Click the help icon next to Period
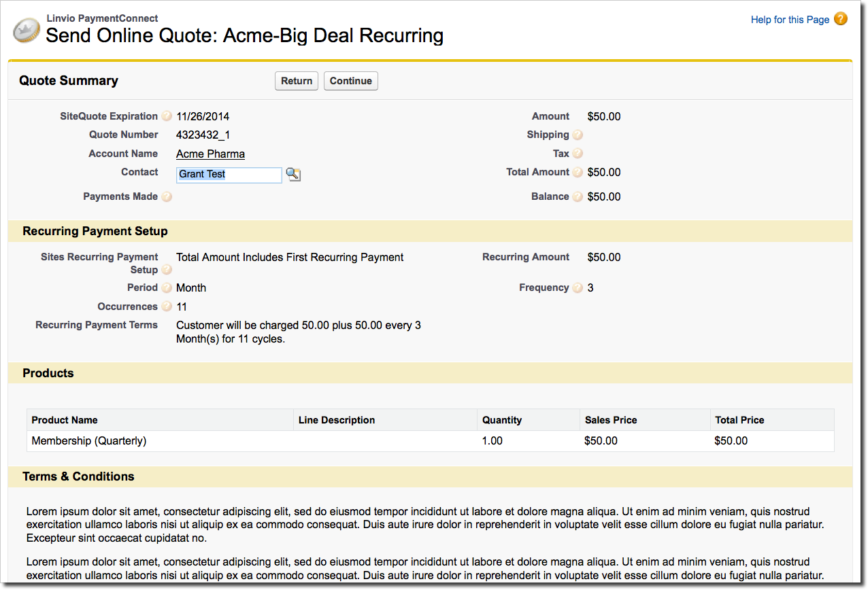 (x=167, y=288)
